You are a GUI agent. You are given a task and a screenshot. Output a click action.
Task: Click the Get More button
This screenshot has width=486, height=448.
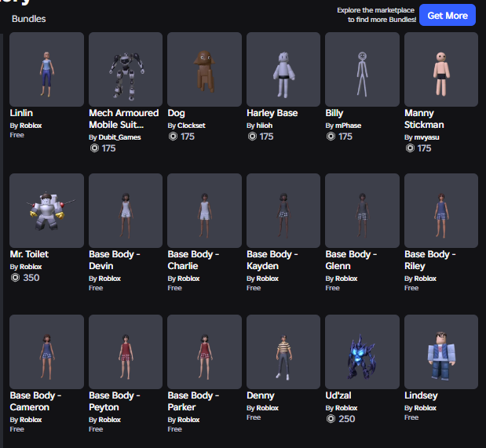(448, 15)
